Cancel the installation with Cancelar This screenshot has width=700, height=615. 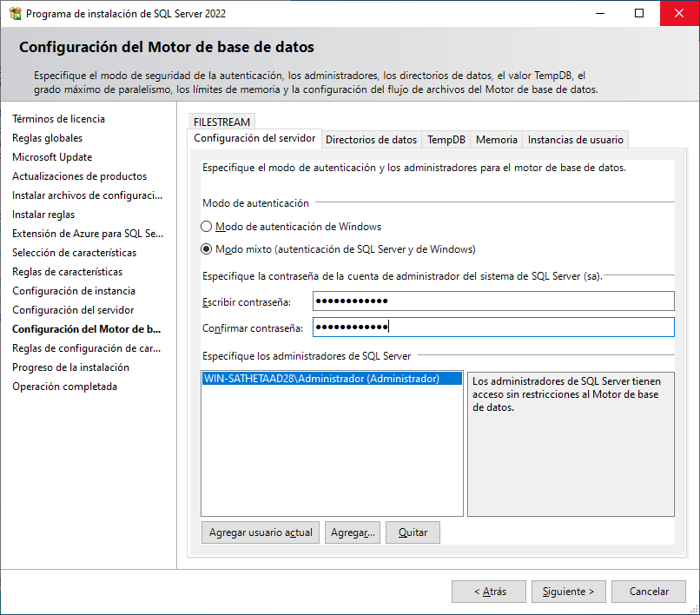(x=649, y=592)
